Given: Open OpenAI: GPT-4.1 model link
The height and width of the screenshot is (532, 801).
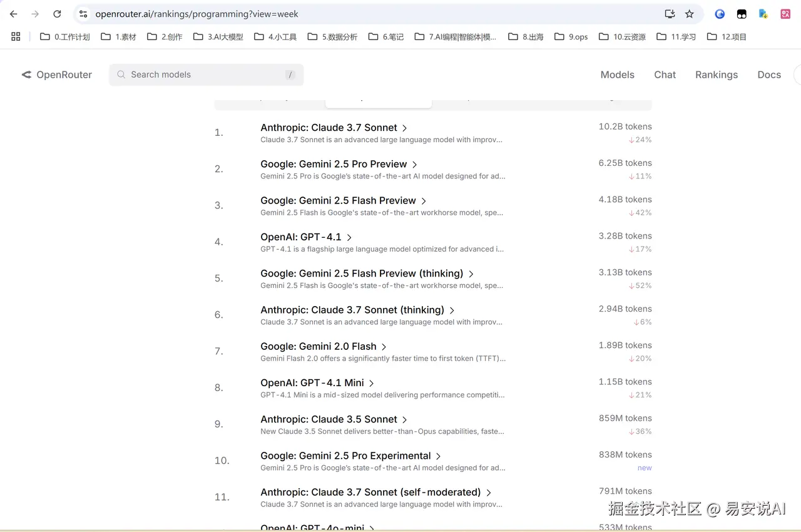Looking at the screenshot, I should tap(301, 237).
